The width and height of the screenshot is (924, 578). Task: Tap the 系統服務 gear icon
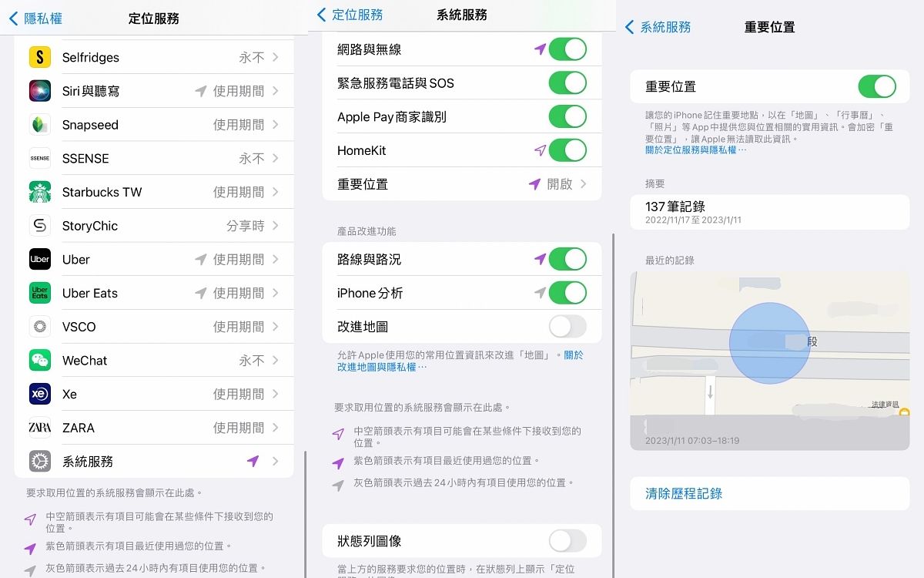click(x=40, y=462)
